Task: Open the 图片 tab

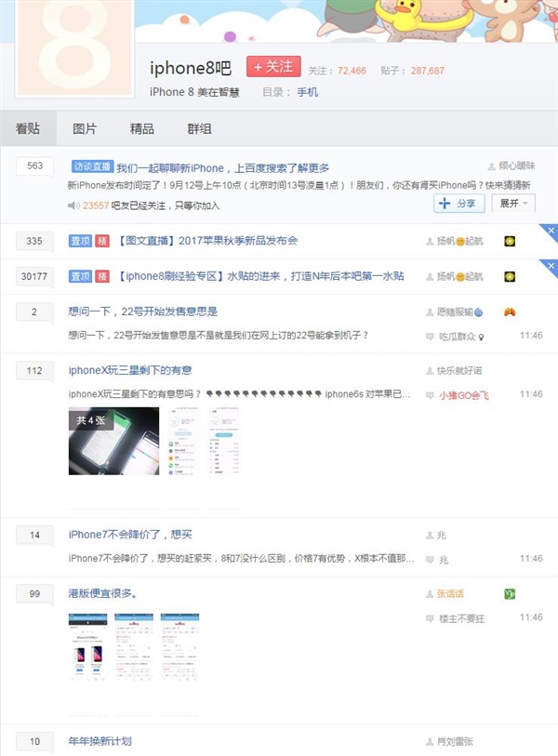Action: coord(85,128)
